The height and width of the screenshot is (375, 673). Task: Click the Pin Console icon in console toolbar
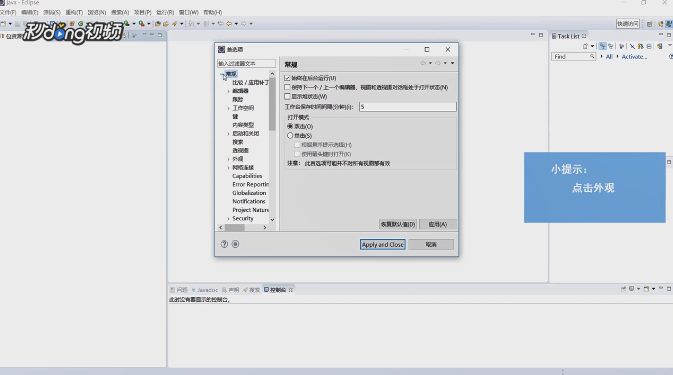point(623,289)
